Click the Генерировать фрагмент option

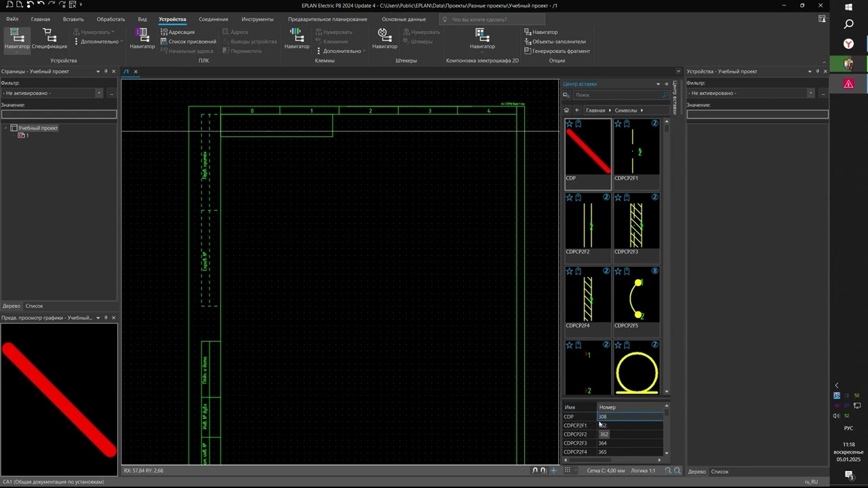point(556,51)
